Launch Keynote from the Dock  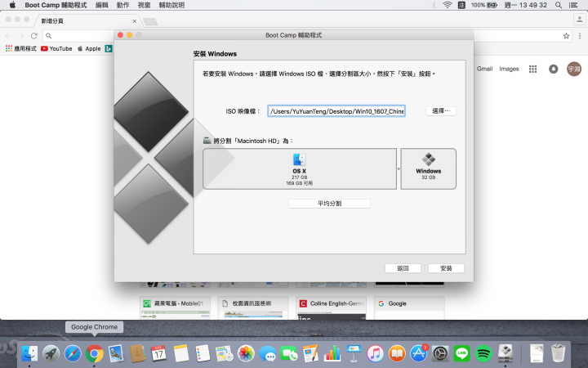[354, 353]
